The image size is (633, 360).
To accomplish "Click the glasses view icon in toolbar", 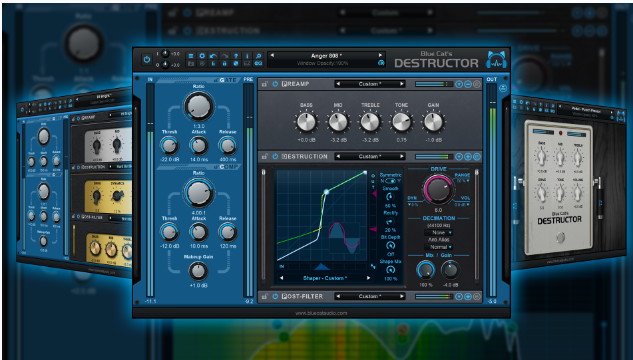I will [258, 64].
